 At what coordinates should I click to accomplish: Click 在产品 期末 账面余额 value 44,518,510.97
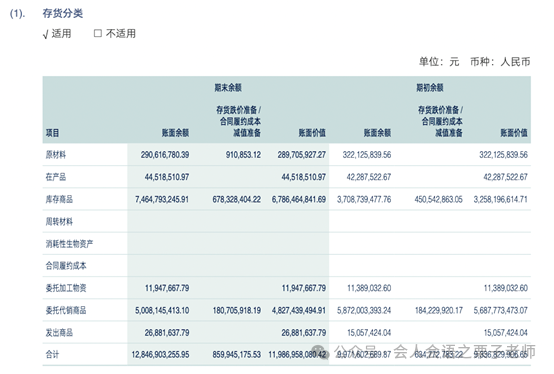pyautogui.click(x=167, y=177)
